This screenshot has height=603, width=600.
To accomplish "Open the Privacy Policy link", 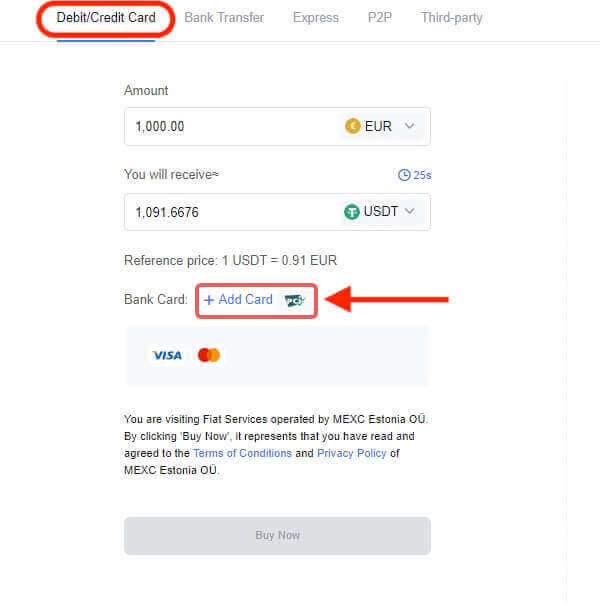I will coord(352,453).
